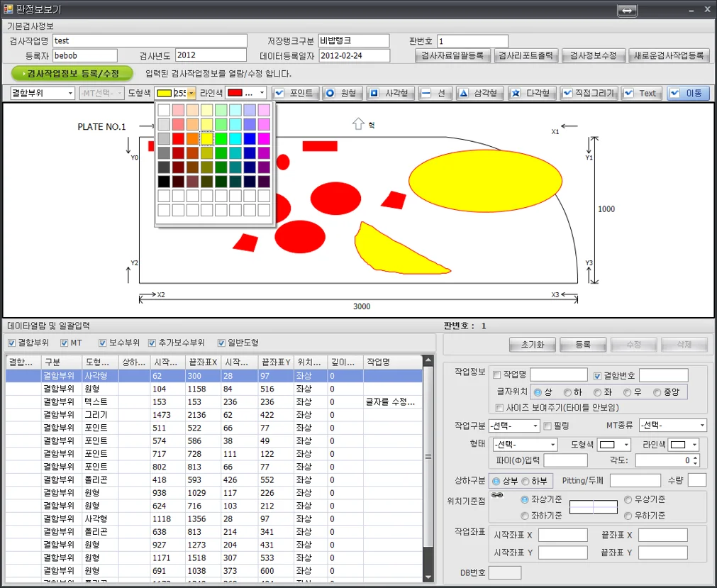Click the 검사자료일괄등록 button

click(x=452, y=56)
